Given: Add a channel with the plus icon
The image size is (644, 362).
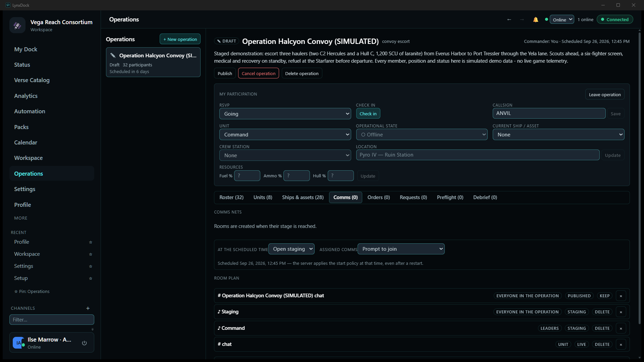Looking at the screenshot, I should (x=88, y=308).
